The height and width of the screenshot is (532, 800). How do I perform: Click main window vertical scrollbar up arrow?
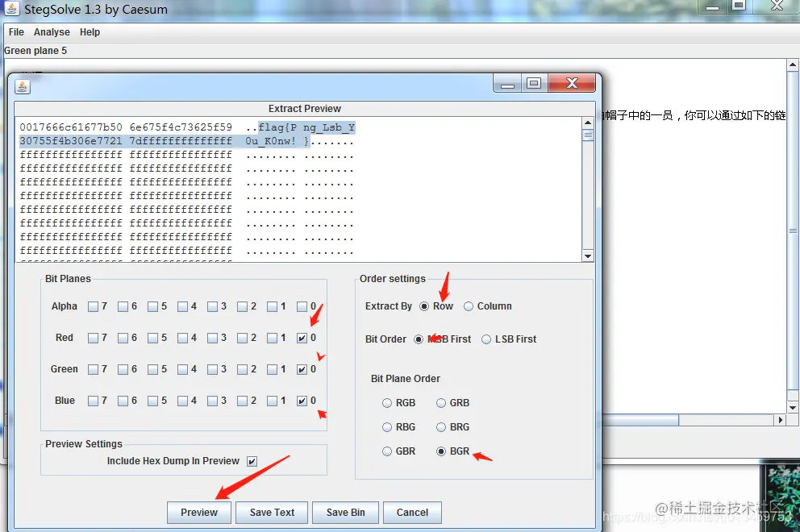793,64
